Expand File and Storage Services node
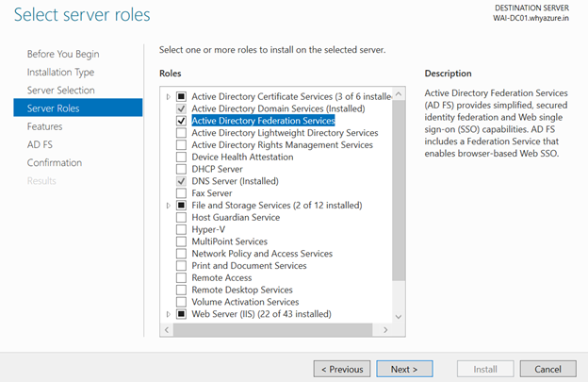 pos(169,206)
